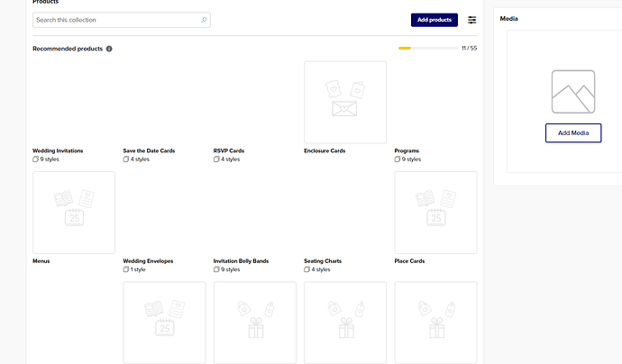Screen dimensions: 622x364
Task: Open the filter settings sliders icon
Action: tap(471, 20)
